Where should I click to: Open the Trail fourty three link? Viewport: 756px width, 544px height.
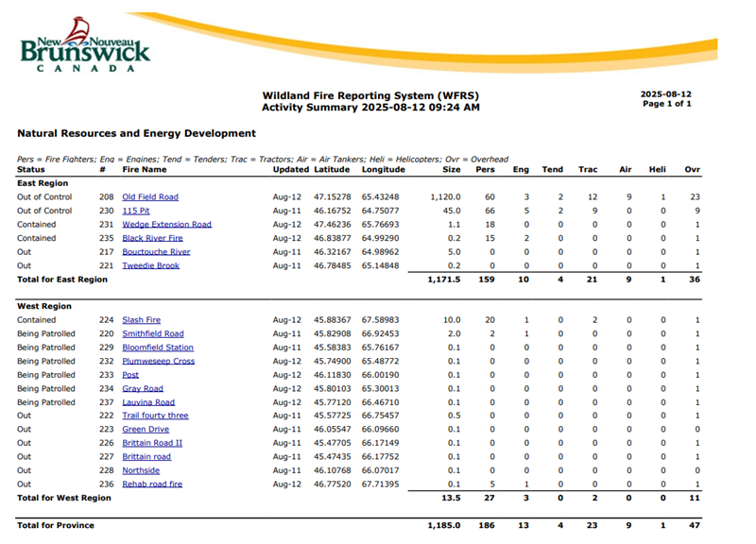pos(155,416)
